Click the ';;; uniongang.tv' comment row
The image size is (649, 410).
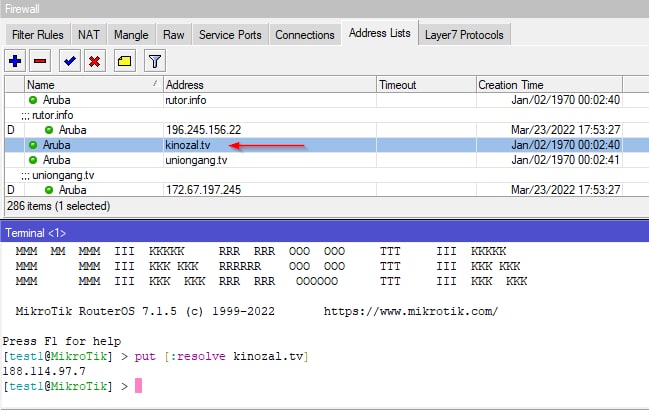tap(58, 175)
